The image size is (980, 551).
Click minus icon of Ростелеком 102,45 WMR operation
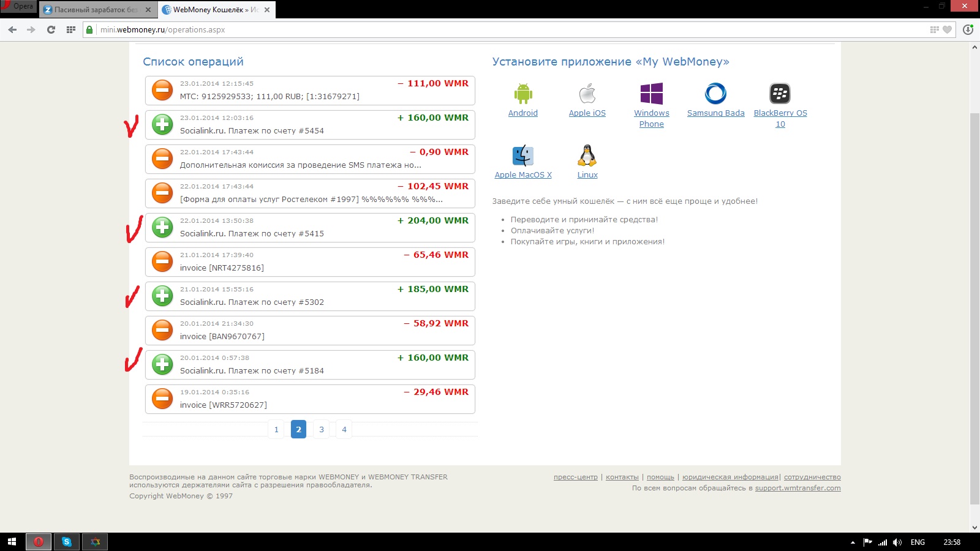click(162, 193)
